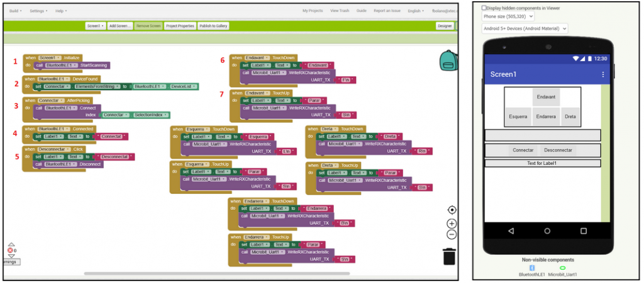Open the three-dot menu on the Screen1 title bar
This screenshot has height=284, width=644.
602,74
